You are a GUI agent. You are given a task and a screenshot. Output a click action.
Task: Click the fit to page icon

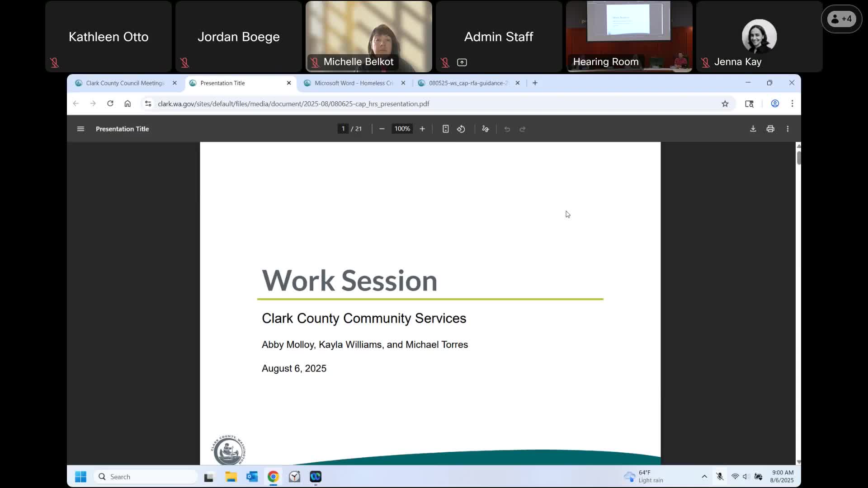[445, 129]
